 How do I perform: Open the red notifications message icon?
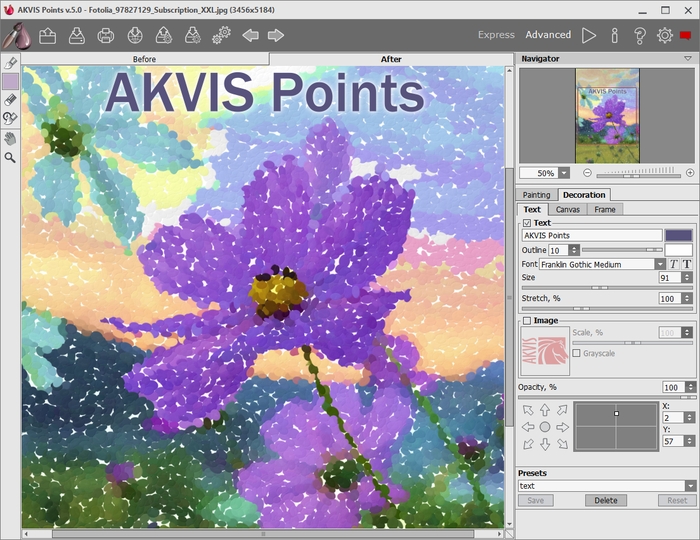tap(686, 35)
